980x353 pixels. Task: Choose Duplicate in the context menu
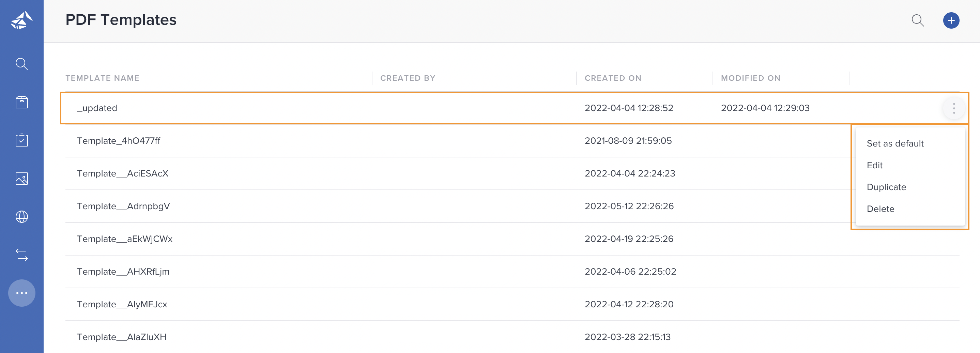tap(886, 187)
